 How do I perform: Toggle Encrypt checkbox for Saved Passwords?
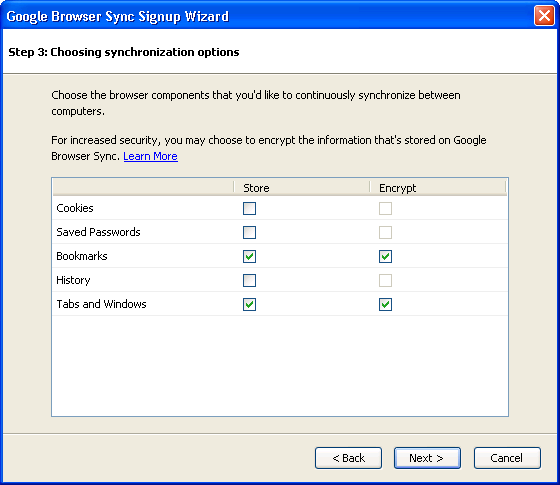point(385,232)
